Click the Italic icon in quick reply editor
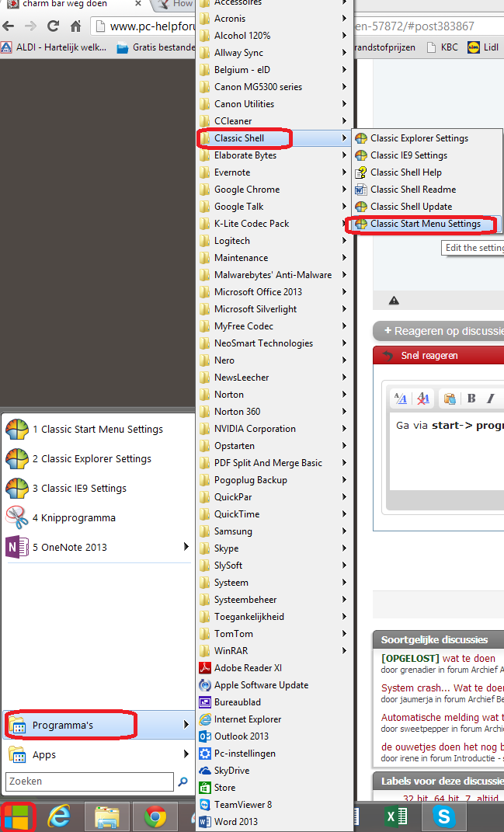This screenshot has height=832, width=504. click(491, 399)
